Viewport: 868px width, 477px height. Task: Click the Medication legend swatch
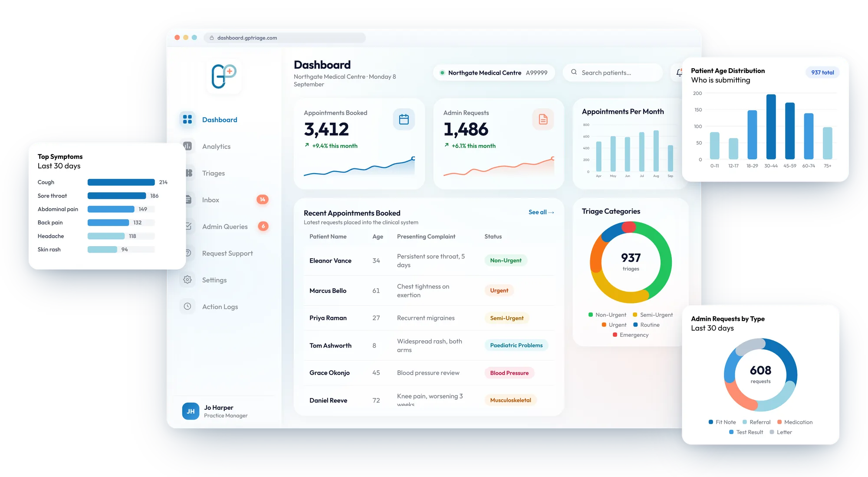coord(779,422)
